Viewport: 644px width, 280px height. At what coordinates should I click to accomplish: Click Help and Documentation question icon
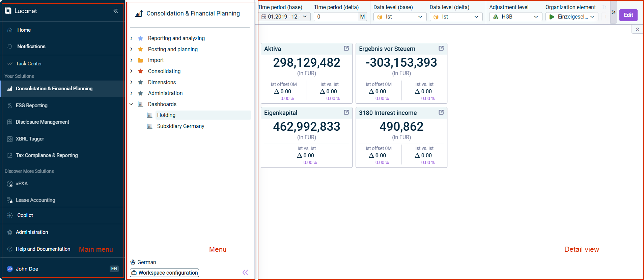[x=10, y=249]
